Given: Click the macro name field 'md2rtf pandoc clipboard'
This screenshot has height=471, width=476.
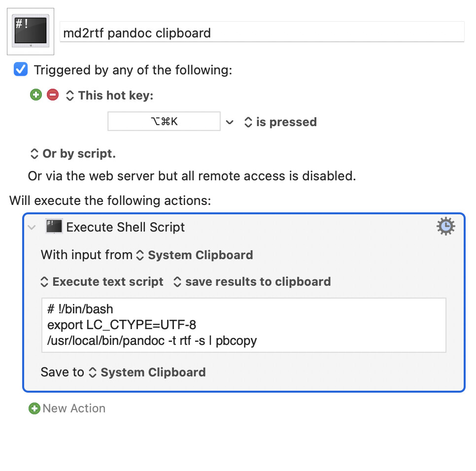Looking at the screenshot, I should click(262, 32).
